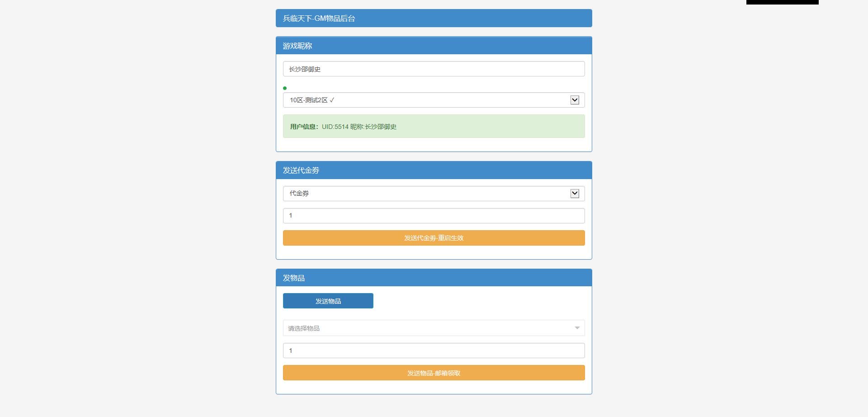The width and height of the screenshot is (868, 417).
Task: Open the 代金券 type dropdown
Action: (x=425, y=194)
